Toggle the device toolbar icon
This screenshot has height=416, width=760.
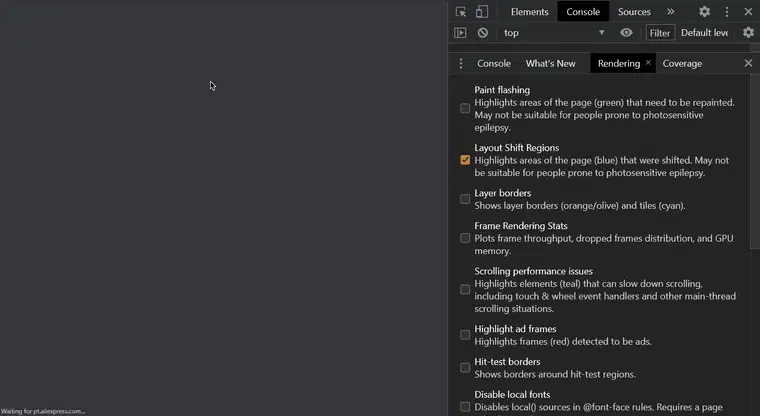tap(482, 12)
